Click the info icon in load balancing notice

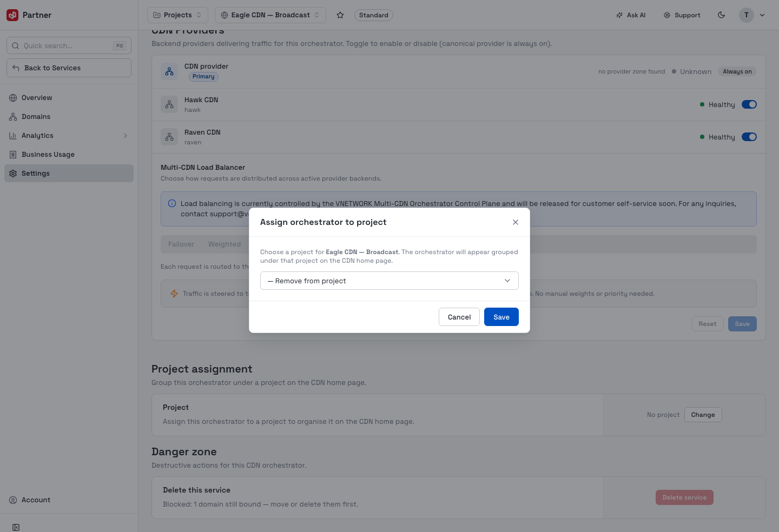click(172, 203)
